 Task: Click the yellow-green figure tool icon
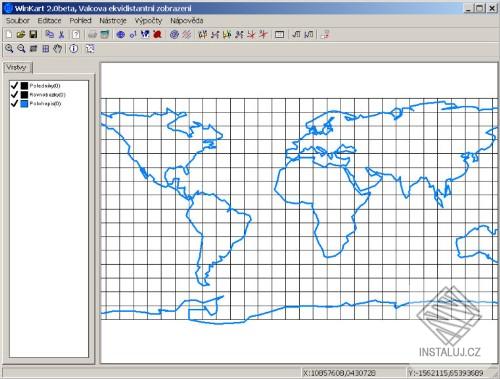pyautogui.click(x=227, y=34)
